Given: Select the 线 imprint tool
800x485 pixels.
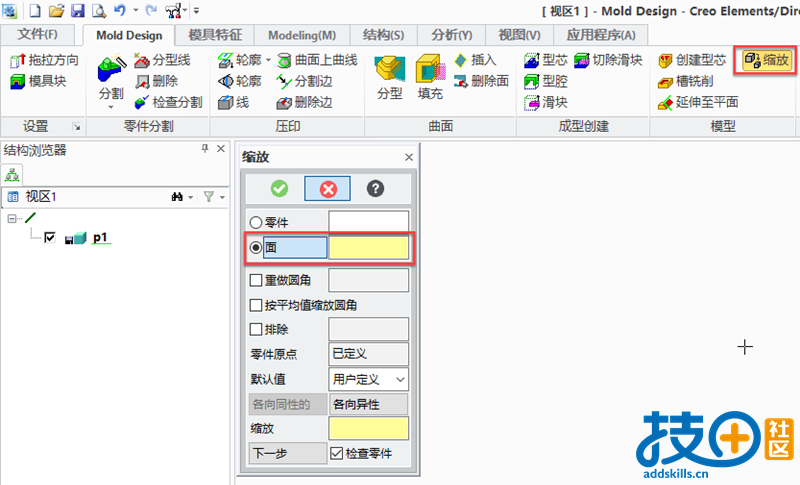Looking at the screenshot, I should tap(234, 102).
